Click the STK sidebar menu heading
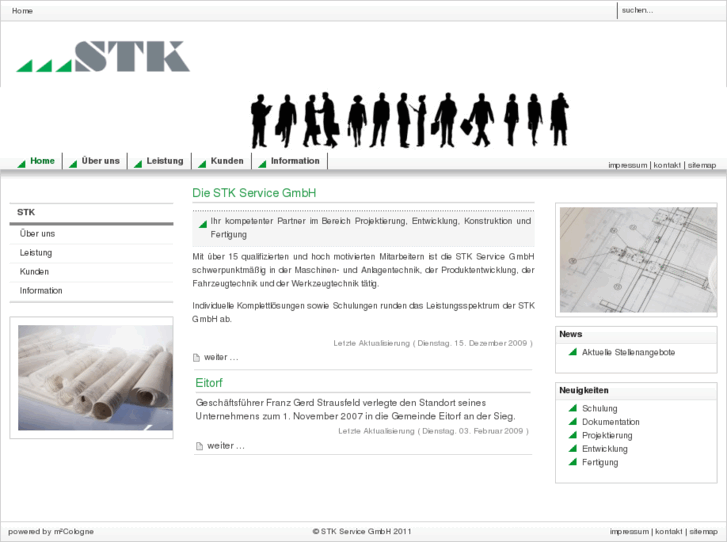Viewport: 727px width, 545px height. [x=26, y=212]
